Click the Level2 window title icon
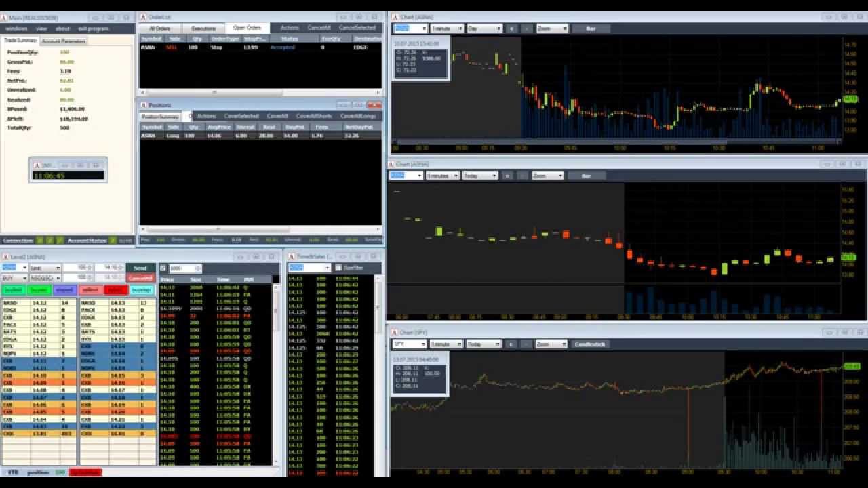Viewport: 868px width, 488px height. coord(5,257)
